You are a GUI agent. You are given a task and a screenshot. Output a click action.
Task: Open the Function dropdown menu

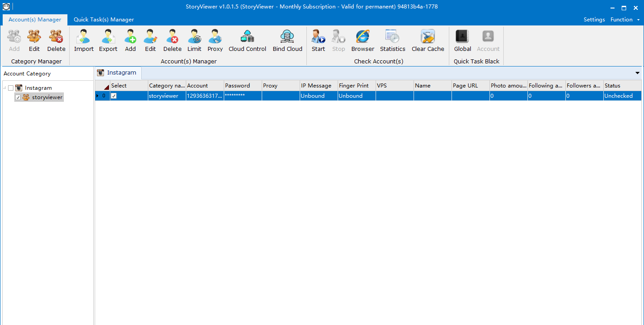624,20
